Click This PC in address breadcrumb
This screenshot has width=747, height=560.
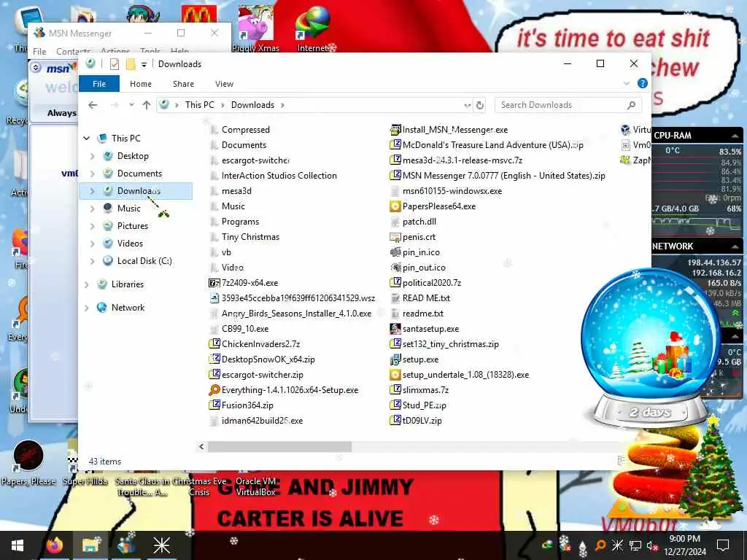click(200, 105)
